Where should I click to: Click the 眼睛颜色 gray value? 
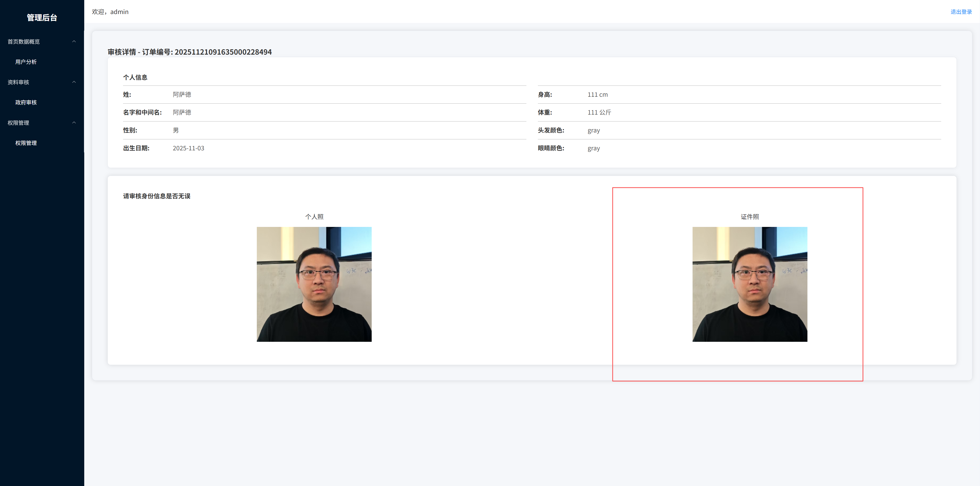[594, 148]
